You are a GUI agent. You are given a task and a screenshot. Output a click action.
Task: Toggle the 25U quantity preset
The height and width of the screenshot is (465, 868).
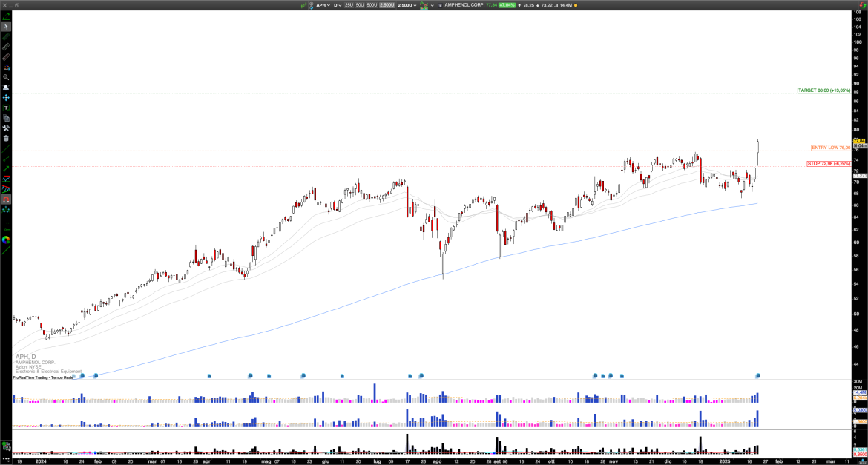(x=349, y=6)
